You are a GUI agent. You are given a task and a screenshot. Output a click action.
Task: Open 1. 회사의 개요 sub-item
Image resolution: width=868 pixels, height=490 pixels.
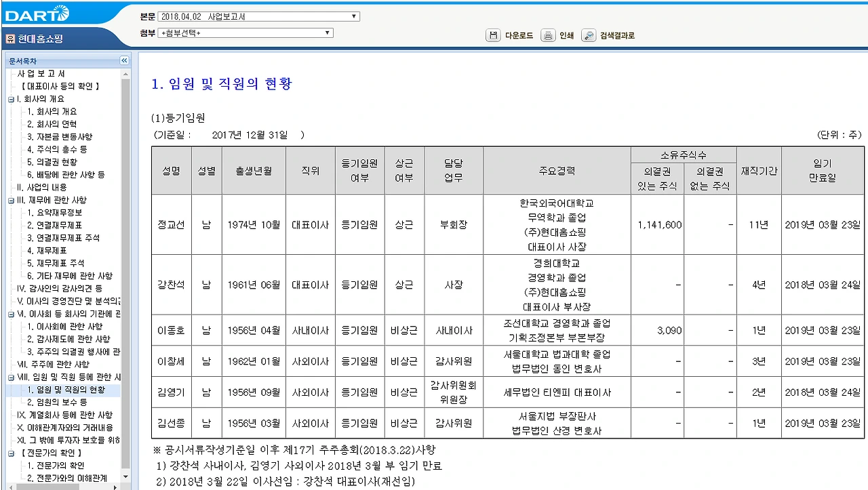[x=52, y=112]
